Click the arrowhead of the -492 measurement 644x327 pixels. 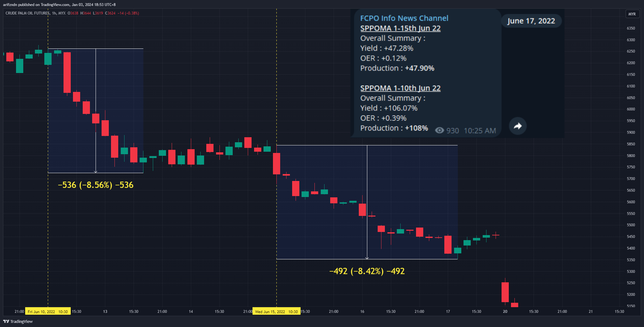tap(367, 258)
